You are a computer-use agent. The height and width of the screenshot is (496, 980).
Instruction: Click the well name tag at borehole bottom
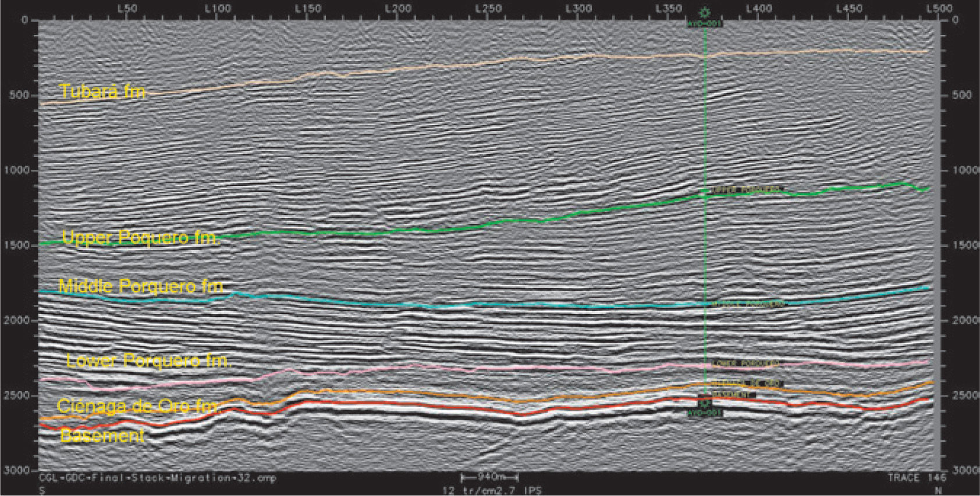705,413
